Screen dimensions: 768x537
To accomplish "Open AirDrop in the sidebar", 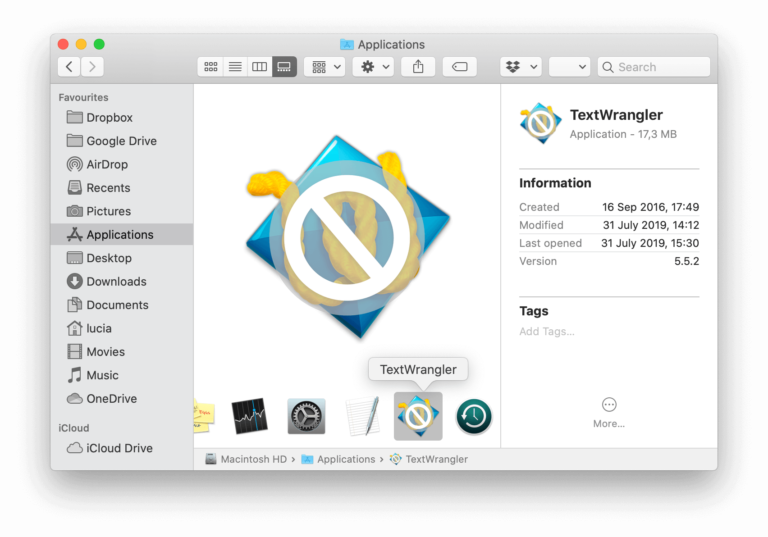I will pos(107,164).
